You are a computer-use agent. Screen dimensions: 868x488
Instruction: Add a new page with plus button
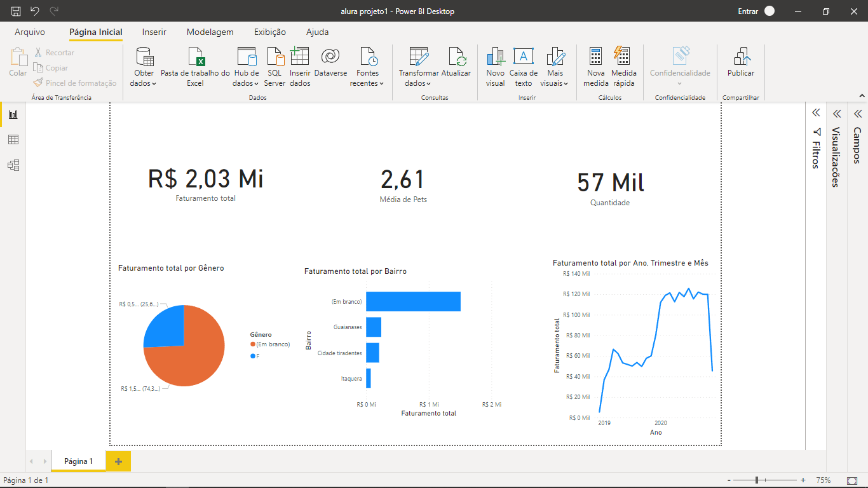point(119,461)
